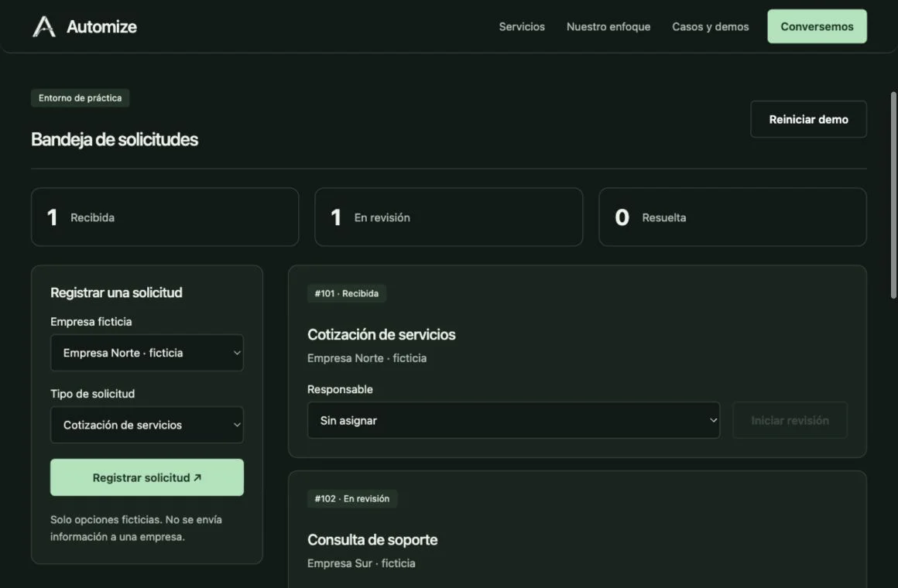Go to Nuestro enfoque

[608, 27]
